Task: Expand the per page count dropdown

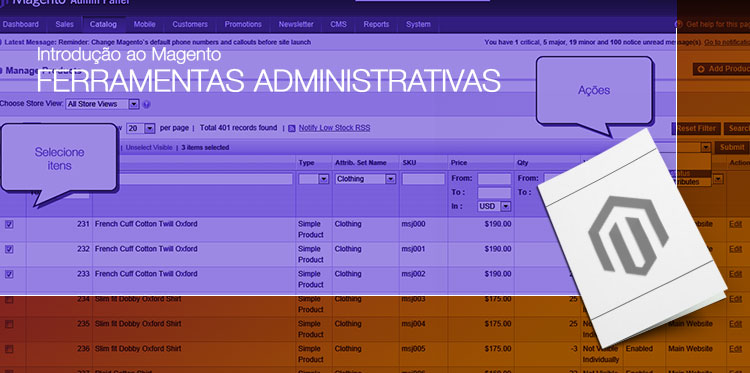Action: [x=141, y=128]
